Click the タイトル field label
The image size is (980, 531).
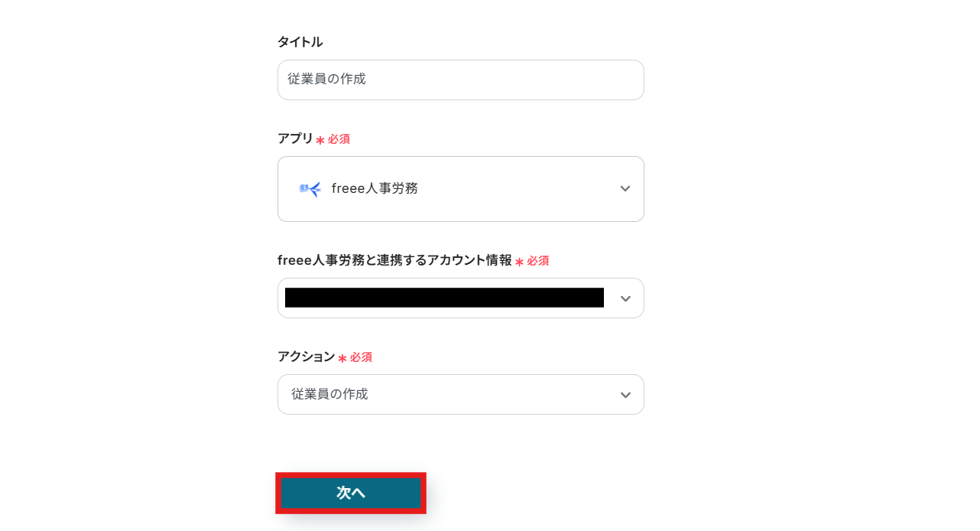[300, 42]
